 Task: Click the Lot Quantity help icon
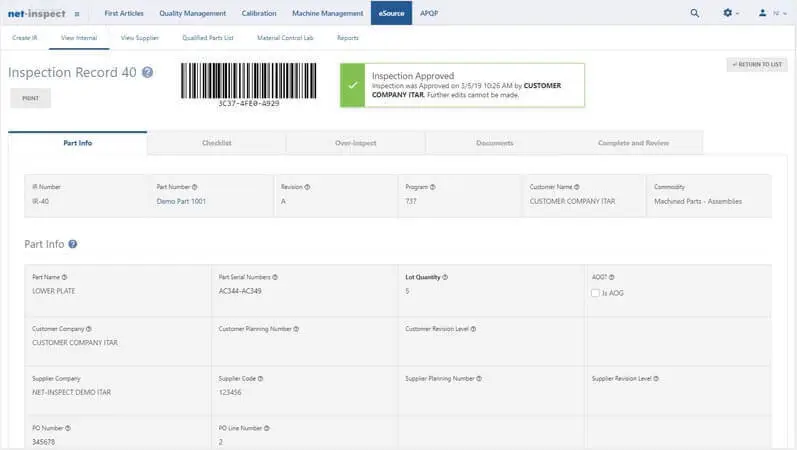(445, 277)
